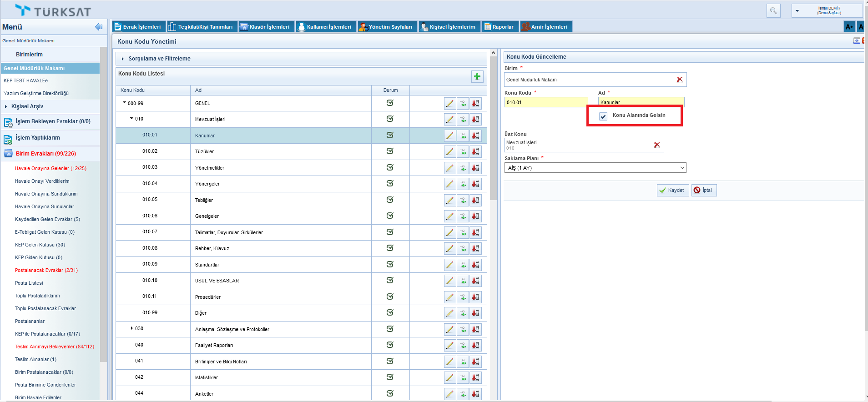
Task: Increase font size with A+ button
Action: pos(849,27)
